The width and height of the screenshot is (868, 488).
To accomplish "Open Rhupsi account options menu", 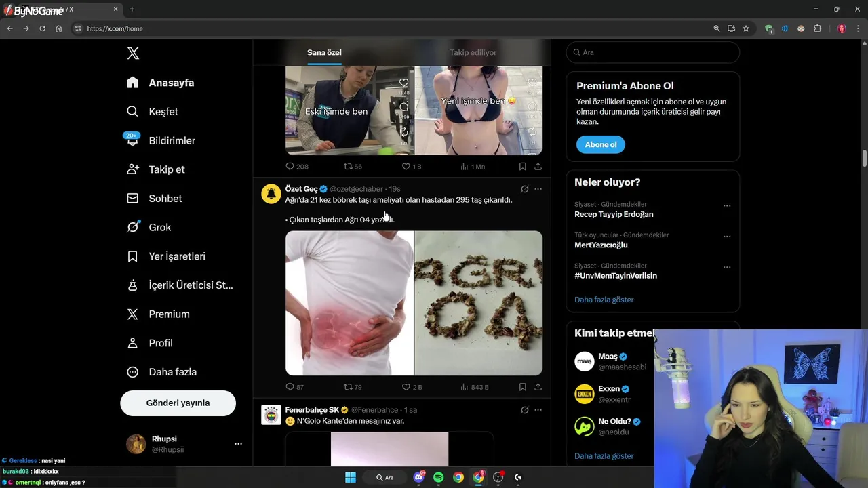I will (238, 444).
